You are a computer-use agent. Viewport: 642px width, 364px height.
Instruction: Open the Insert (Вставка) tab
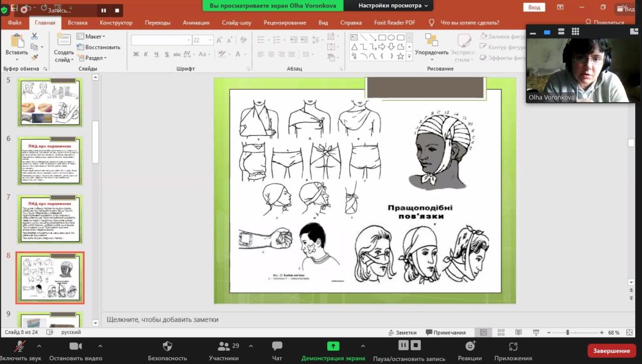77,23
